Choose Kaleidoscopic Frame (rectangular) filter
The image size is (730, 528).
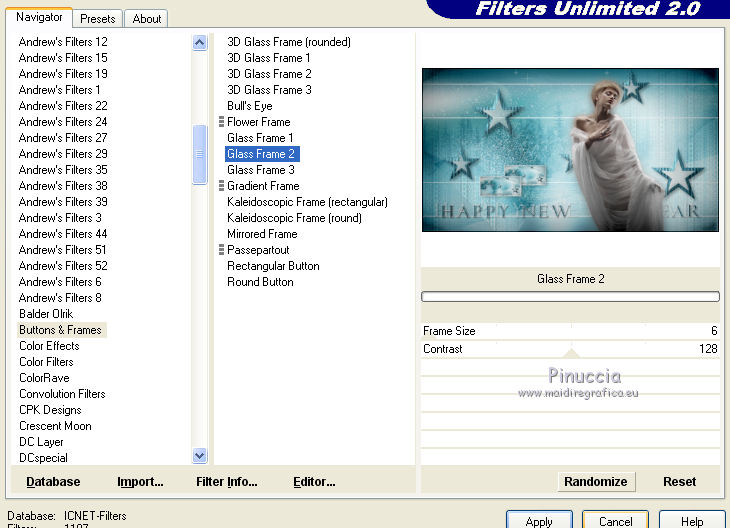[x=307, y=202]
